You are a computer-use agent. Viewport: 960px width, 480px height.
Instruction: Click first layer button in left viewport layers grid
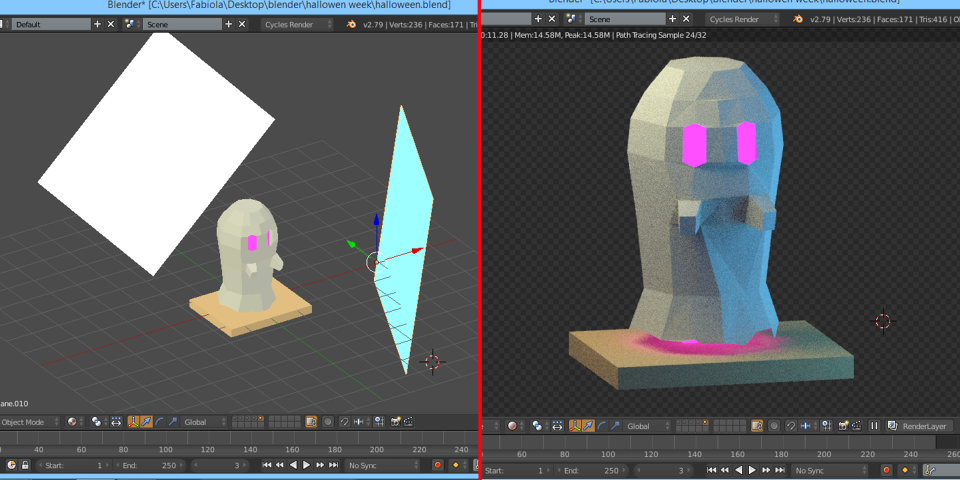(x=234, y=418)
